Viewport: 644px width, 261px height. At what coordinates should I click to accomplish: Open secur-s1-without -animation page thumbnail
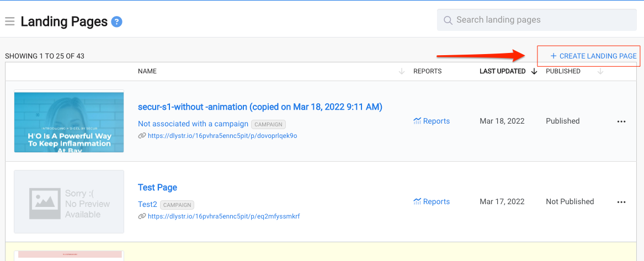pos(69,121)
